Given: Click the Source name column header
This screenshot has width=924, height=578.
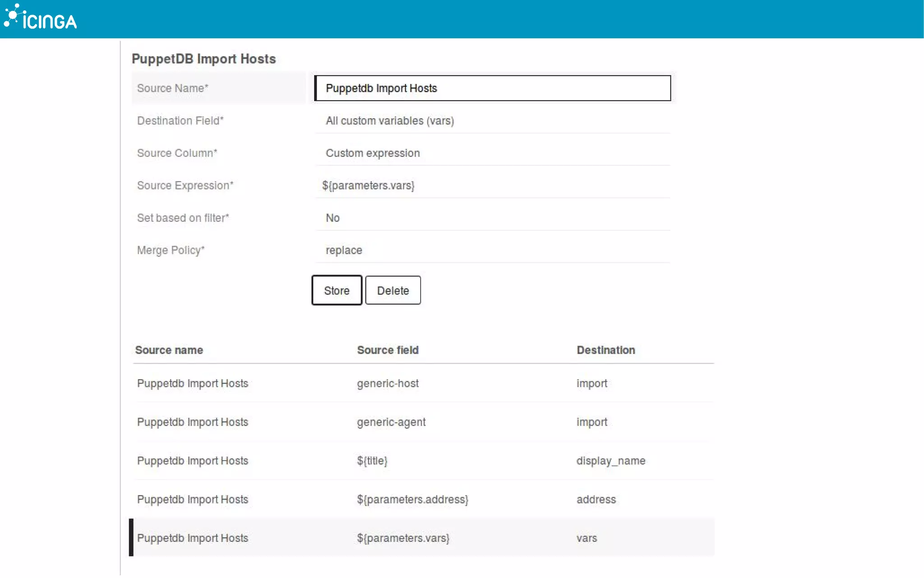Looking at the screenshot, I should [169, 350].
